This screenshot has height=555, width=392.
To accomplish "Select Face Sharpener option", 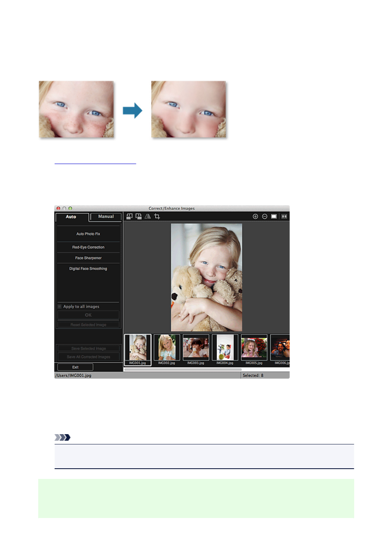I will pos(88,258).
